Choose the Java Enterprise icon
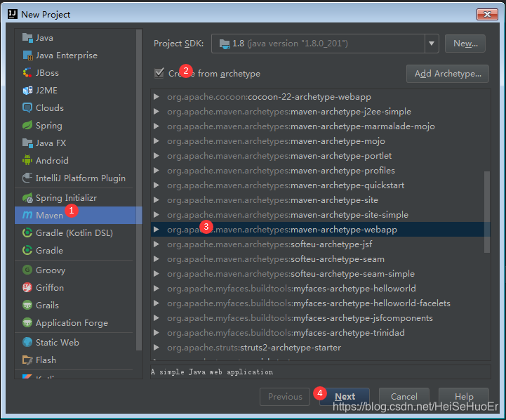This screenshot has height=420, width=506. coord(27,55)
